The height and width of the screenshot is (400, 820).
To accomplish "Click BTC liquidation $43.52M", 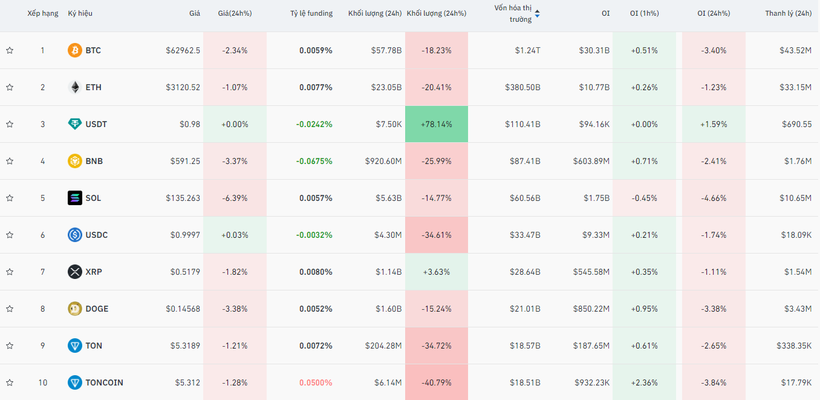I will pyautogui.click(x=794, y=51).
